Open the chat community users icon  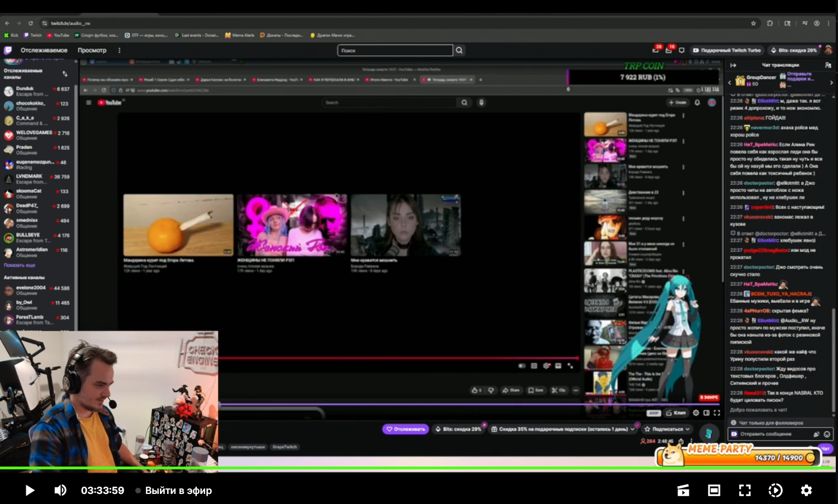(x=828, y=65)
